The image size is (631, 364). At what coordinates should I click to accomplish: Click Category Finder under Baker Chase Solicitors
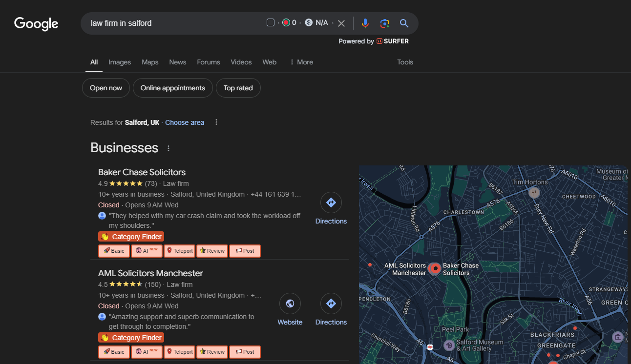pos(131,237)
